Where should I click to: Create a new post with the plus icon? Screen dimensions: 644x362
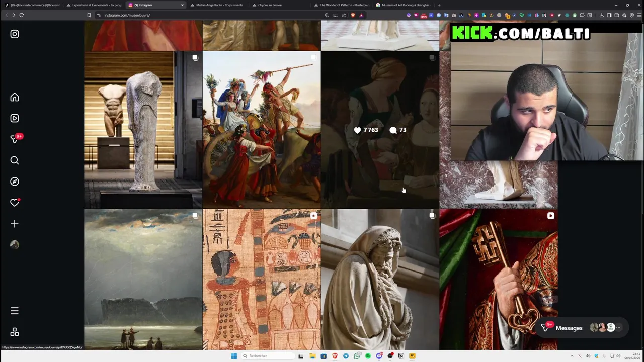pos(15,224)
